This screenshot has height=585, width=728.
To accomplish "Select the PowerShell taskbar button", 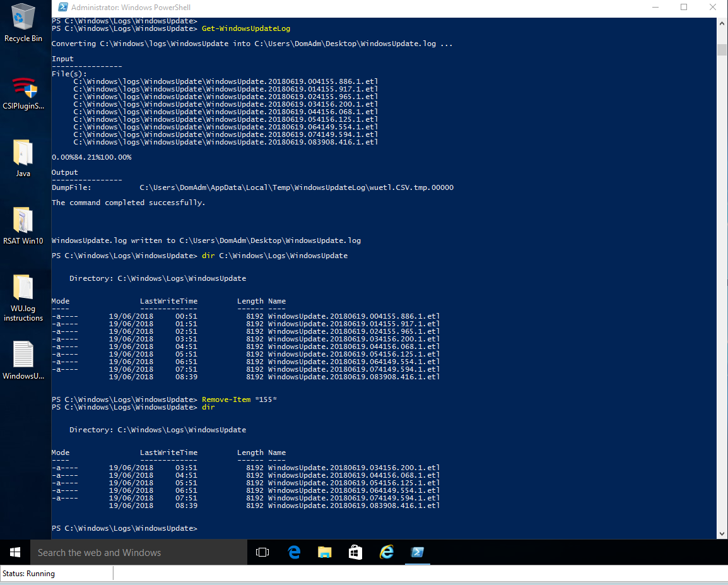I will (x=417, y=552).
